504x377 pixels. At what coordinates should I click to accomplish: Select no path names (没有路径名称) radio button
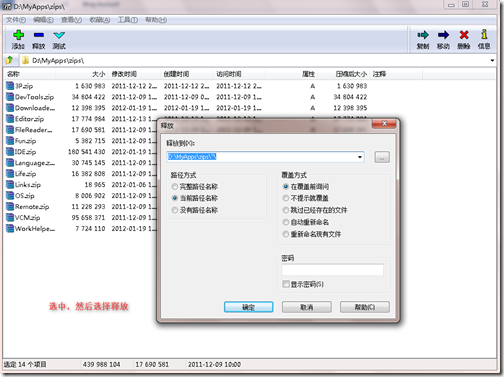175,210
